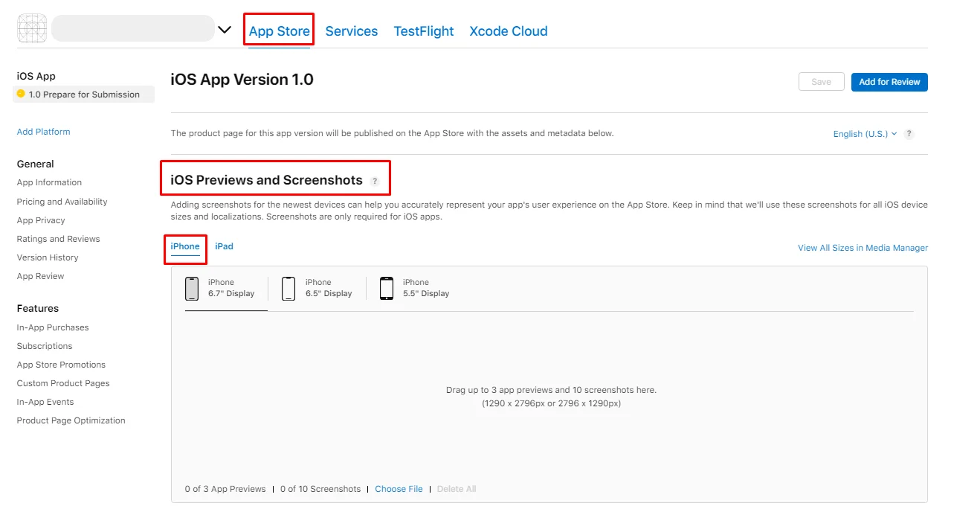The height and width of the screenshot is (509, 980).
Task: Open Product Page Optimization
Action: (71, 420)
